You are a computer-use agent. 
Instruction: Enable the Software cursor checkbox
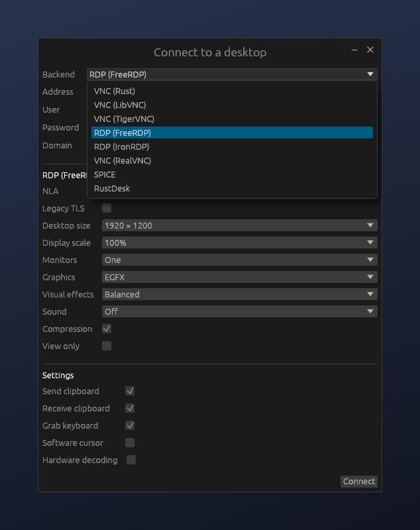(130, 443)
